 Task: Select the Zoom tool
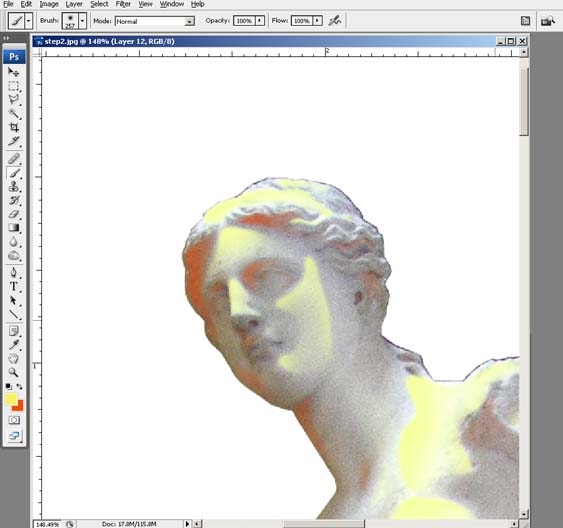coord(14,372)
